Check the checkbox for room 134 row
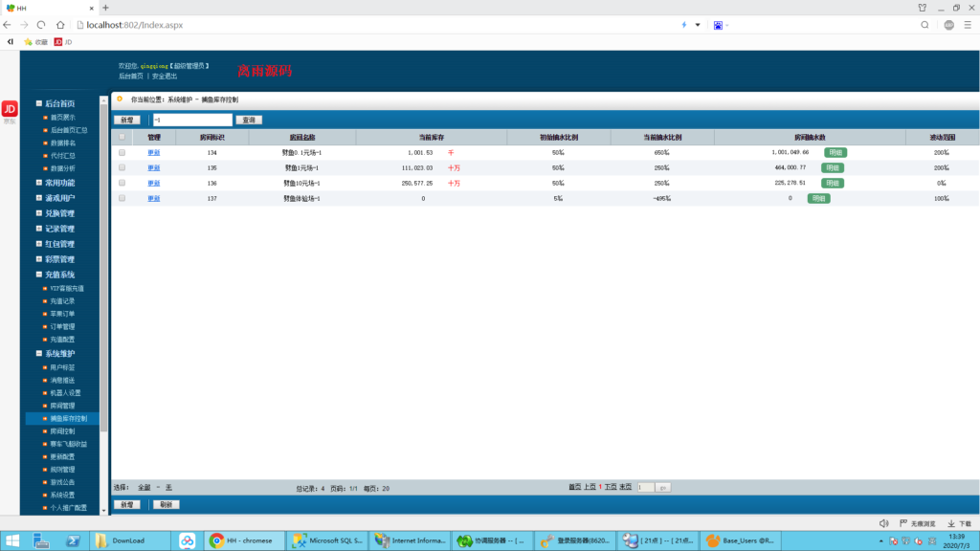The width and height of the screenshot is (980, 551). 122,152
